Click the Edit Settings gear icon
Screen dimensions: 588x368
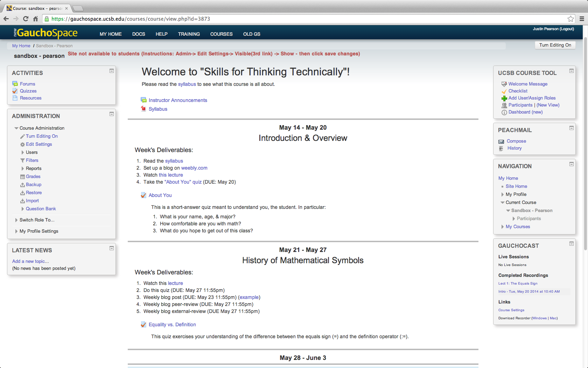coord(22,144)
